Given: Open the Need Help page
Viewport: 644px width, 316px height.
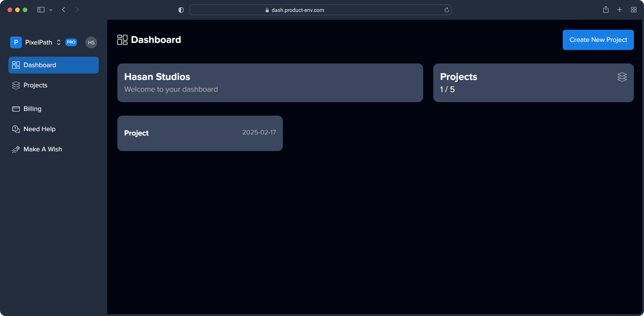Looking at the screenshot, I should (x=53, y=129).
